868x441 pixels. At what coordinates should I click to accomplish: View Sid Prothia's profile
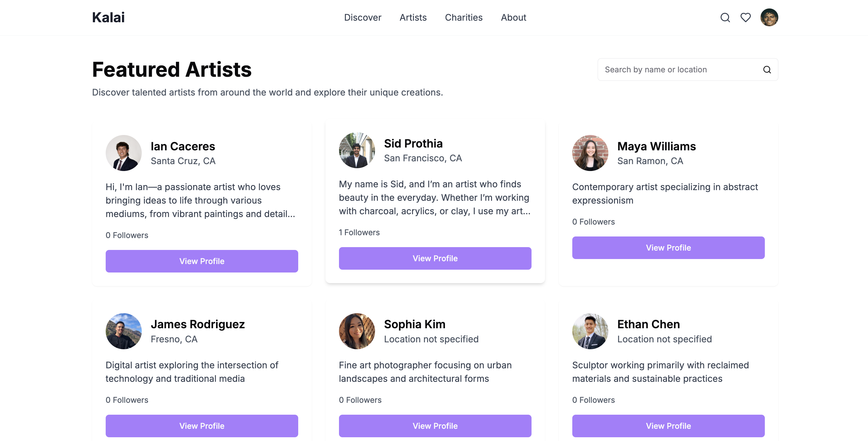pos(435,258)
